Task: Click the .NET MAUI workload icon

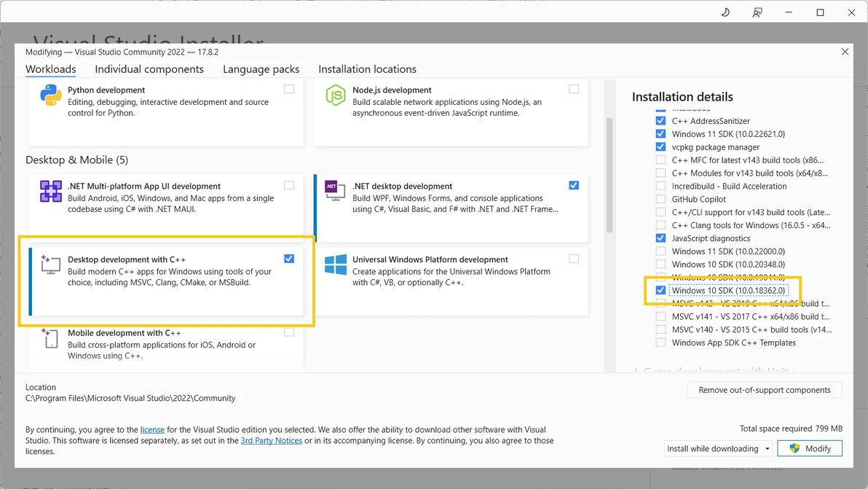Action: tap(50, 192)
